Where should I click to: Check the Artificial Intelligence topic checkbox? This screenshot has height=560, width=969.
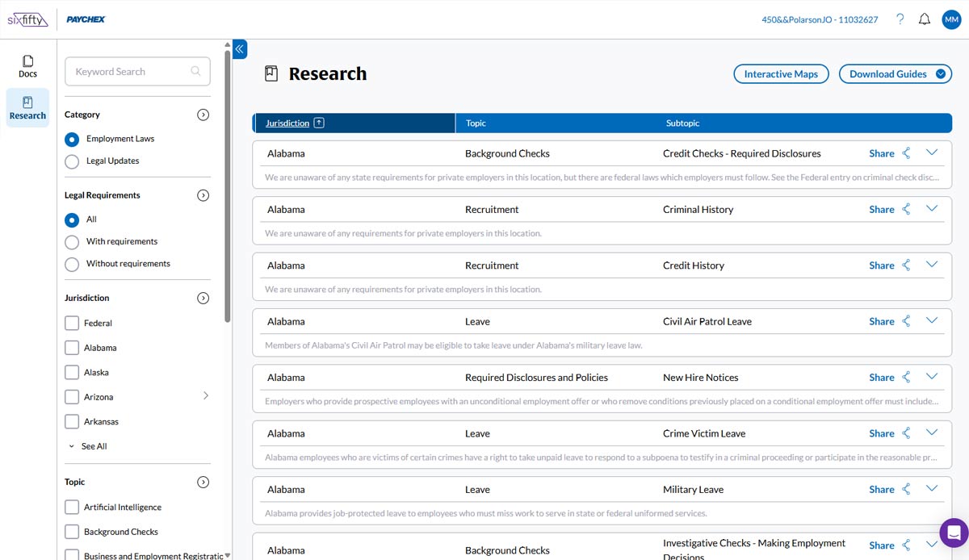pos(71,508)
